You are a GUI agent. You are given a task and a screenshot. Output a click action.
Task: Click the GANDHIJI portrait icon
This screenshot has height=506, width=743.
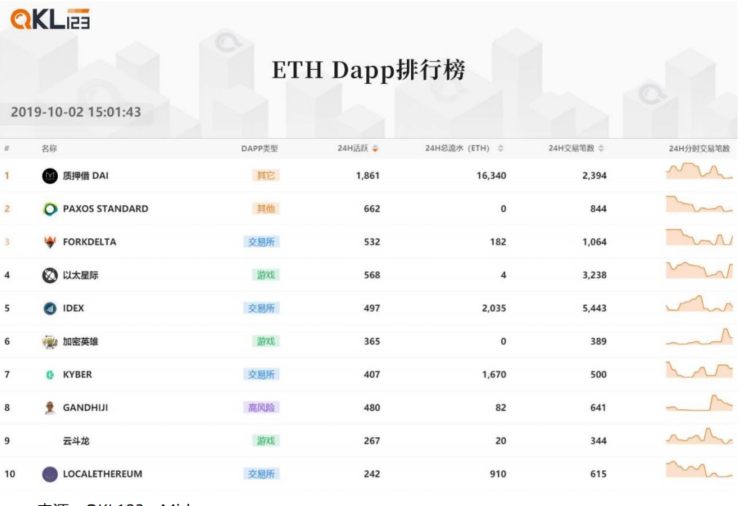pos(50,407)
